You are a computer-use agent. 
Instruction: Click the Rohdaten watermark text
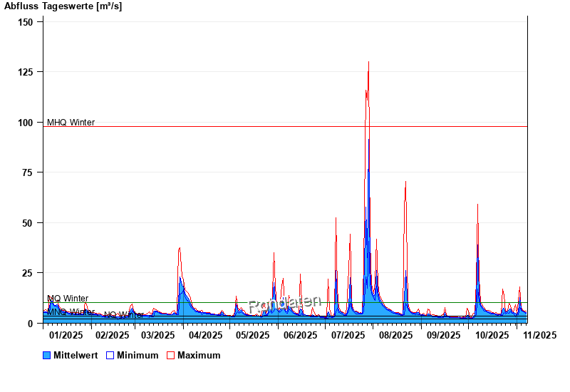pyautogui.click(x=284, y=304)
